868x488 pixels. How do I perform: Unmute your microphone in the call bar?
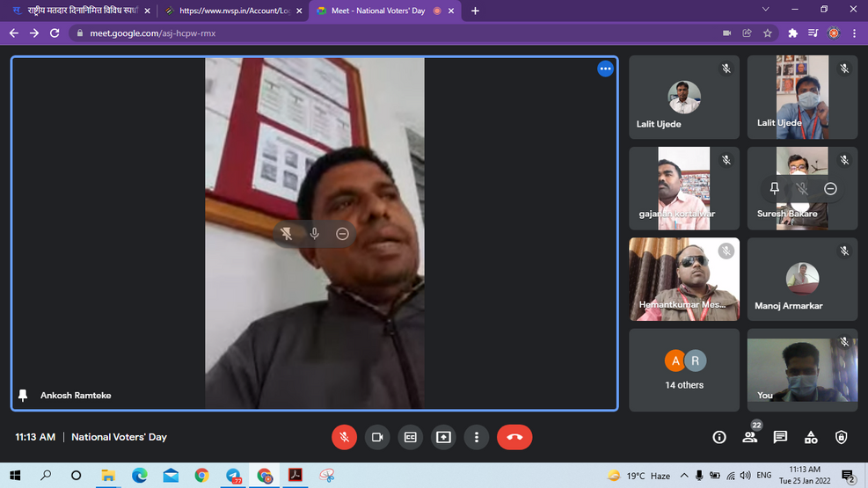point(344,437)
